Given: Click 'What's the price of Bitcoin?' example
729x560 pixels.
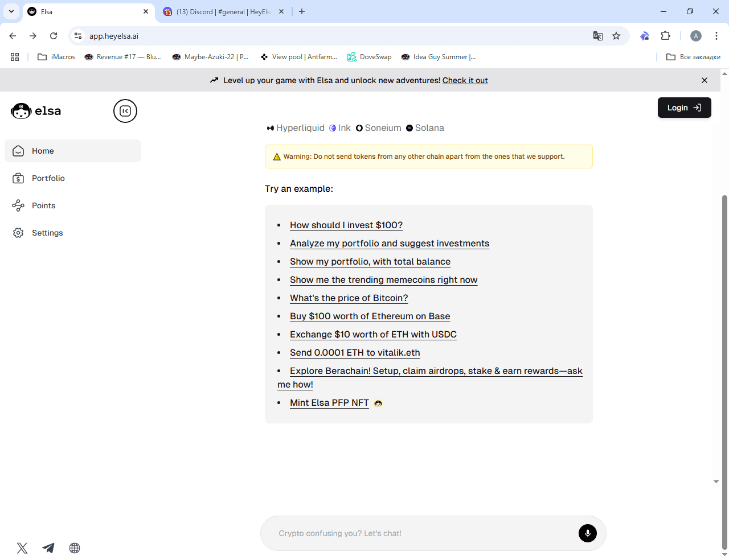Looking at the screenshot, I should click(349, 298).
